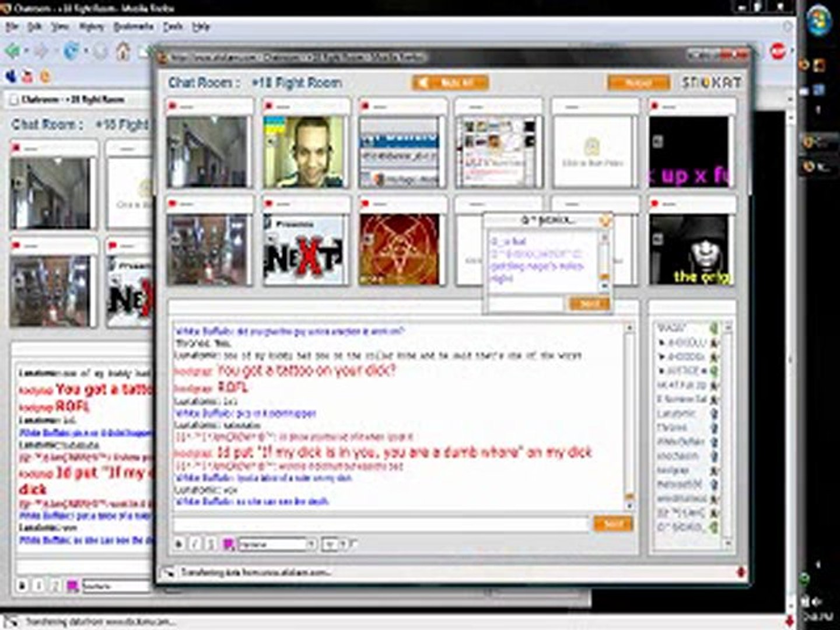Click the Stickam logo in the popup
Screen dimensions: 840x630
[712, 82]
